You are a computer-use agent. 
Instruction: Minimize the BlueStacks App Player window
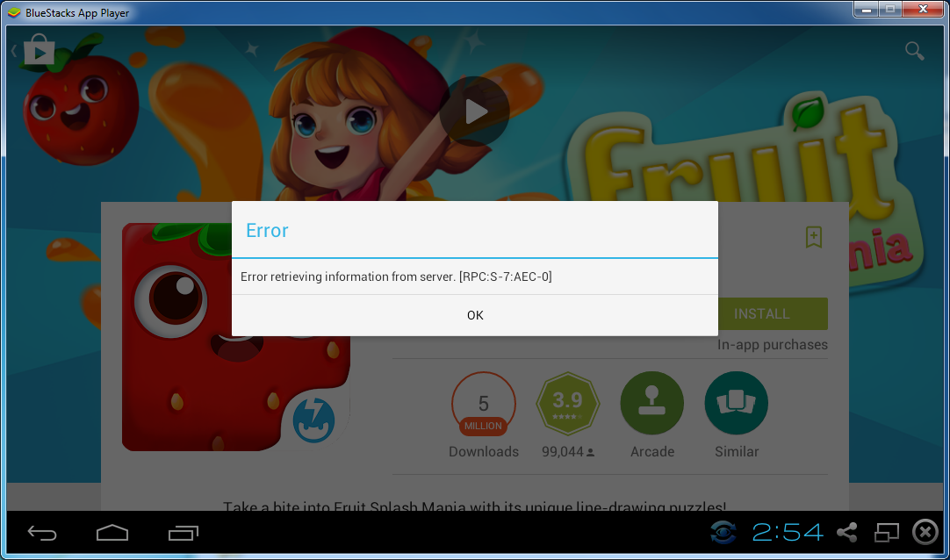[867, 11]
